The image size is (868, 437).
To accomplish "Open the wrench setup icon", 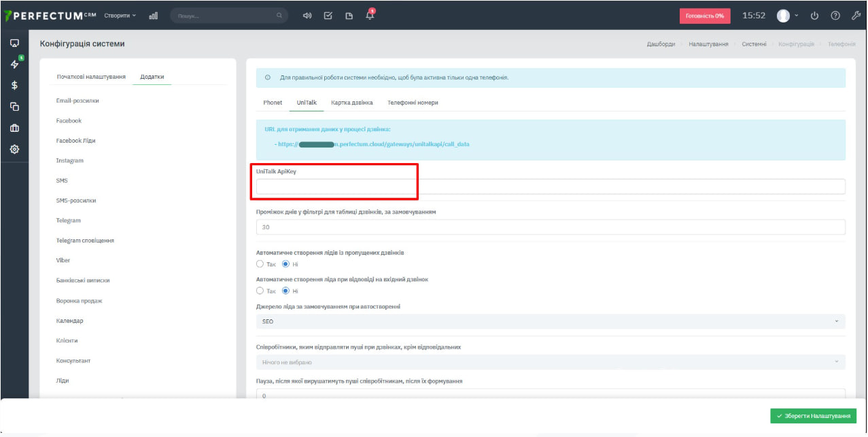I will coord(855,15).
